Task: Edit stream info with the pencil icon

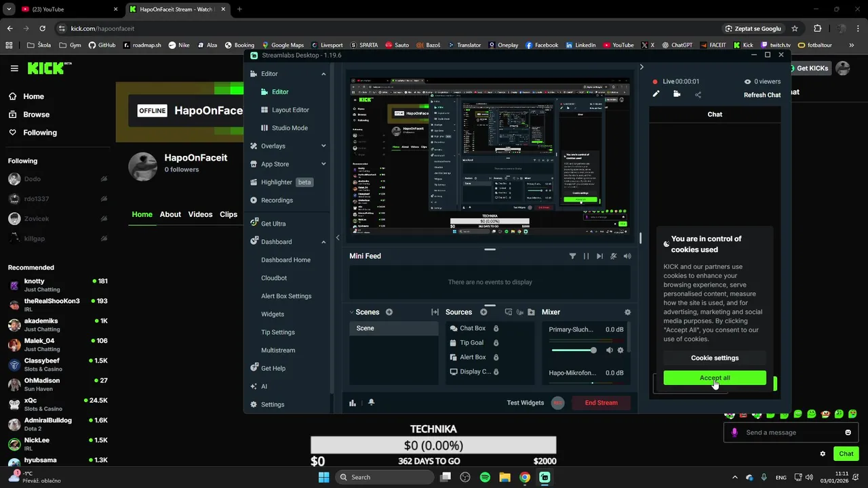Action: tap(656, 94)
